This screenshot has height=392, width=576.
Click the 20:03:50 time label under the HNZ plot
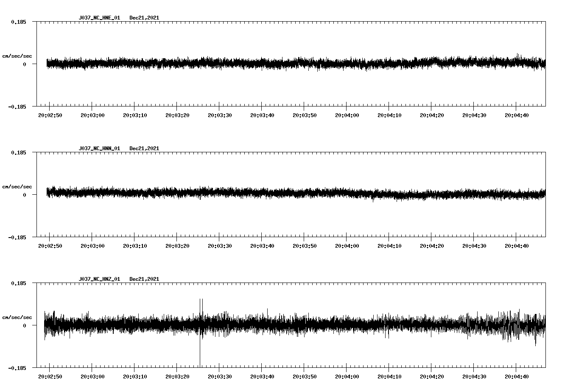click(305, 377)
